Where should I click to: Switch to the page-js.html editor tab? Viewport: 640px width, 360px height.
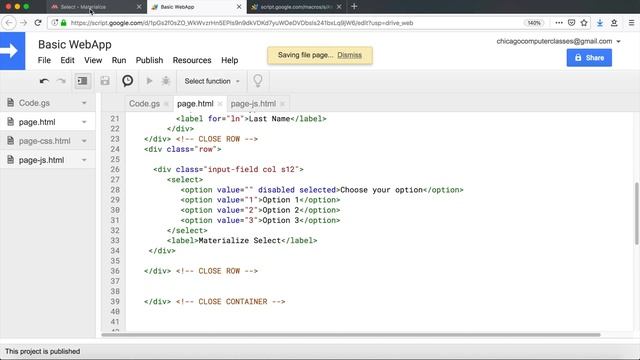(253, 104)
